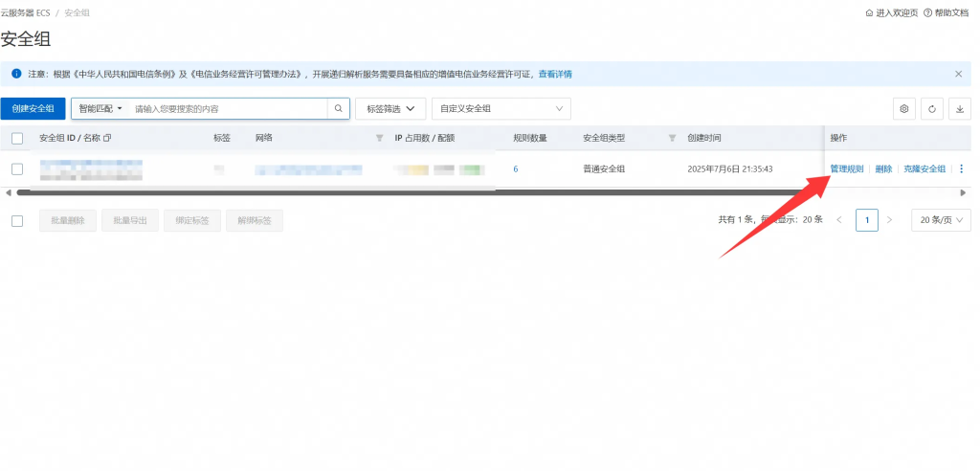
Task: Open 帮助文档 in the header
Action: point(947,12)
